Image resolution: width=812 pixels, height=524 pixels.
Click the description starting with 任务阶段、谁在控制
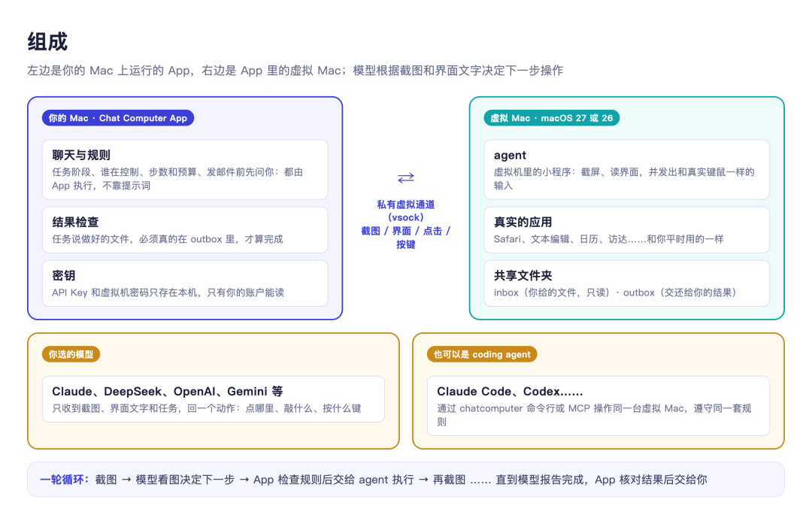(x=177, y=179)
